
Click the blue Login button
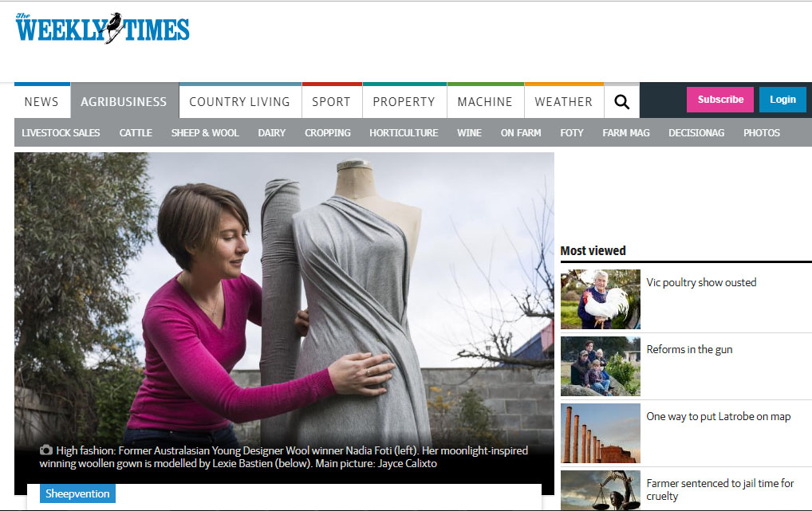782,100
